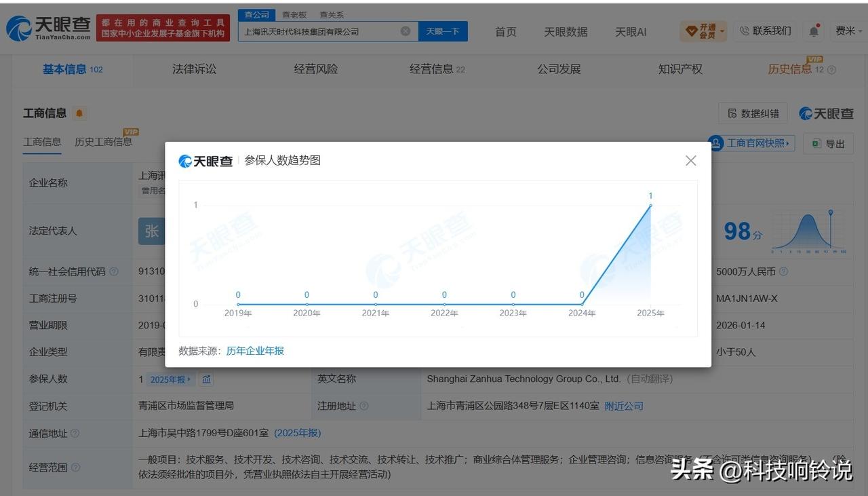Click the 天眼一下 search button
This screenshot has width=868, height=496.
pos(443,31)
